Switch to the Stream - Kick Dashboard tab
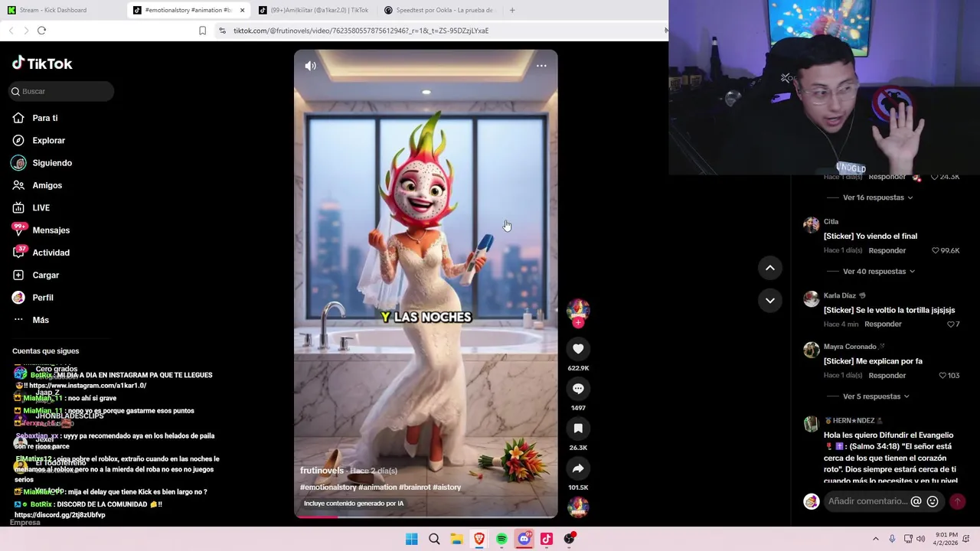 [x=62, y=10]
